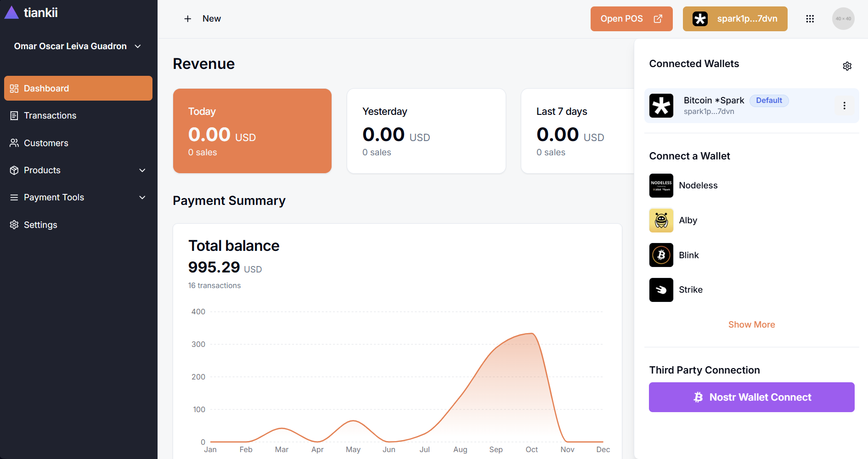The height and width of the screenshot is (459, 868).
Task: Select the Today revenue card
Action: (x=252, y=131)
